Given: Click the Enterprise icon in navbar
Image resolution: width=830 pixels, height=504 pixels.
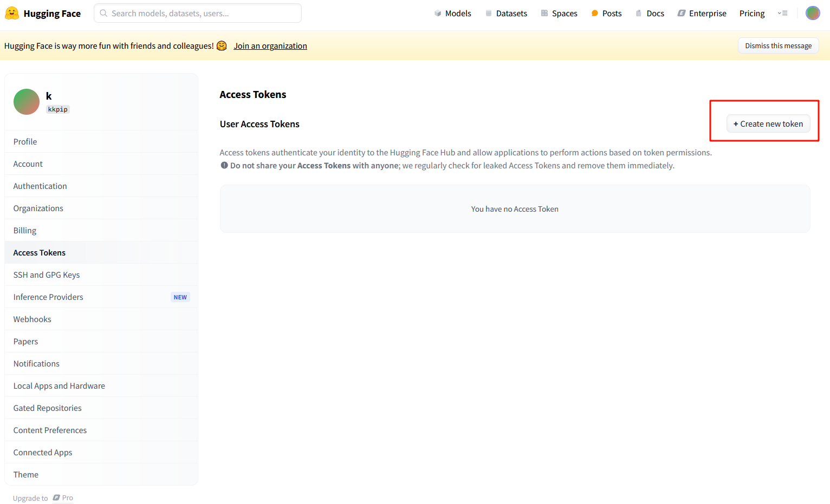Looking at the screenshot, I should tap(682, 13).
